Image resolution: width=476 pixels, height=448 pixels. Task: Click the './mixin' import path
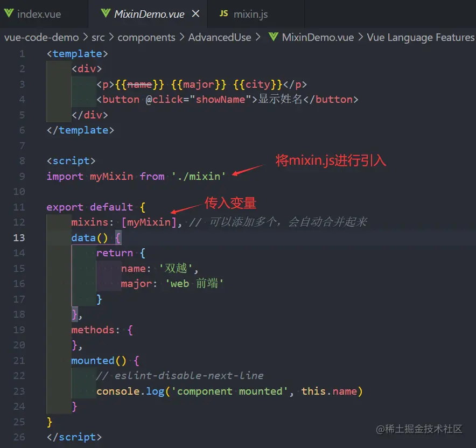point(199,176)
